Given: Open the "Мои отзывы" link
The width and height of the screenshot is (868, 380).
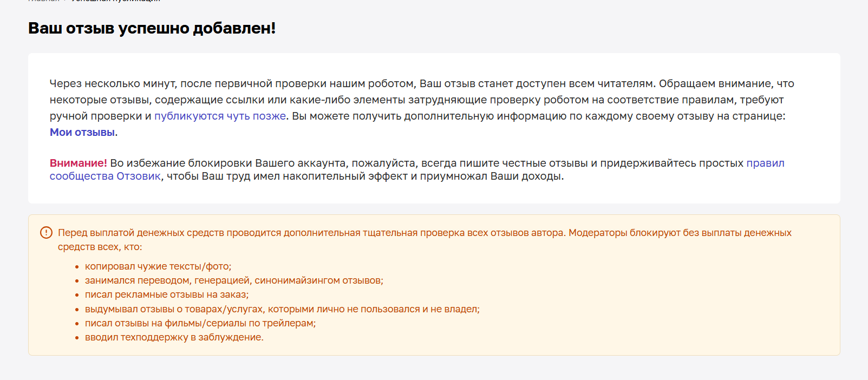Looking at the screenshot, I should pos(82,132).
